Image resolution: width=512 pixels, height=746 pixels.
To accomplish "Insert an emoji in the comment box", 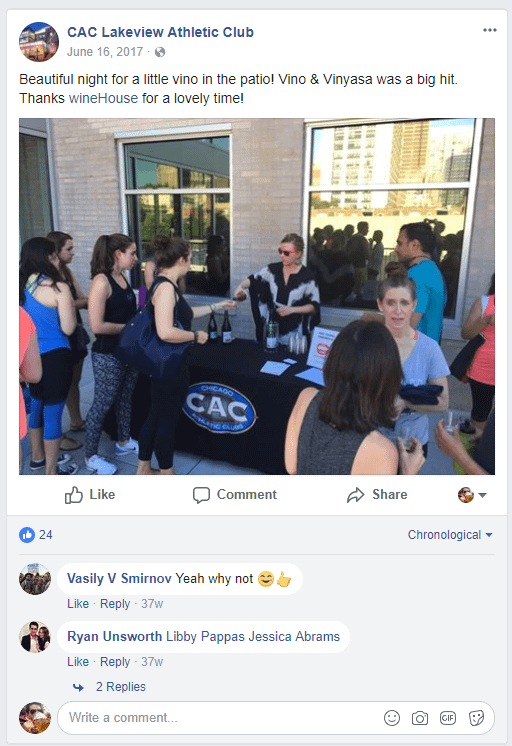I will point(392,717).
